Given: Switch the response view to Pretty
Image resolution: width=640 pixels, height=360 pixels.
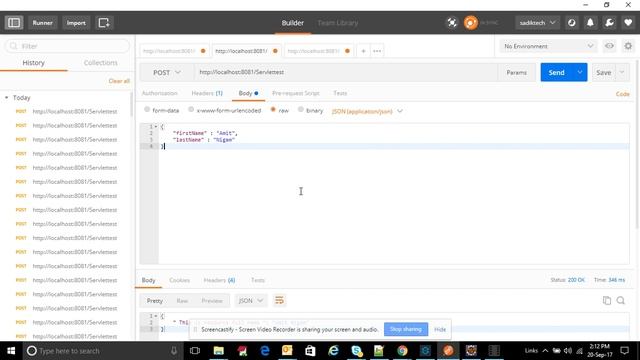Looking at the screenshot, I should [x=155, y=301].
